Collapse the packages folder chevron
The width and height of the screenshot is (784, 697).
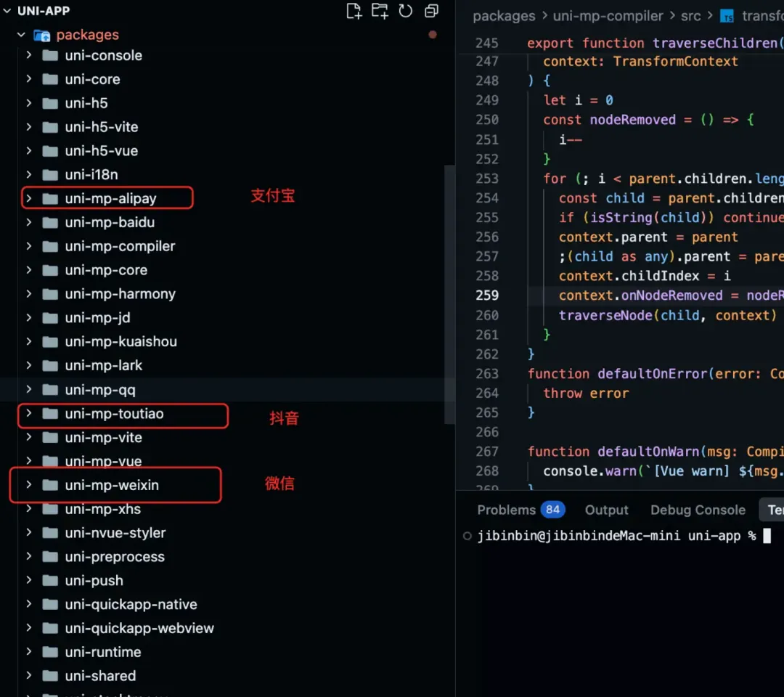(x=21, y=35)
